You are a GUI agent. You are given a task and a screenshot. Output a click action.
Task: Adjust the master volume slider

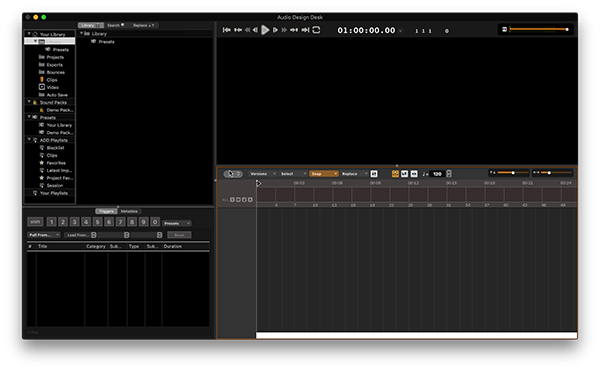[539, 29]
